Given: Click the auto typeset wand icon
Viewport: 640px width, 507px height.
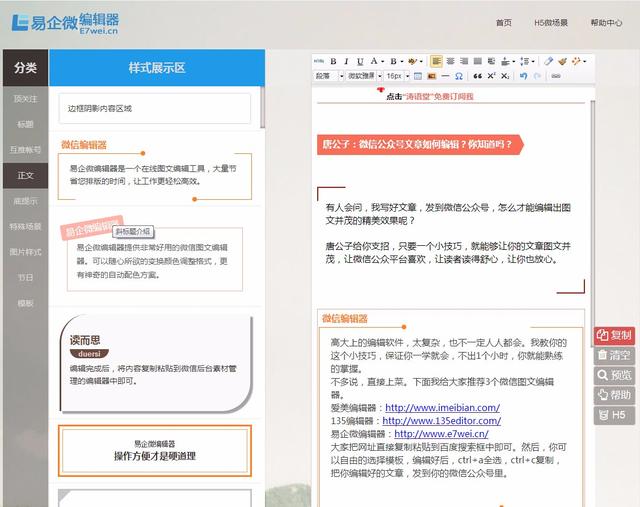Looking at the screenshot, I should (576, 61).
